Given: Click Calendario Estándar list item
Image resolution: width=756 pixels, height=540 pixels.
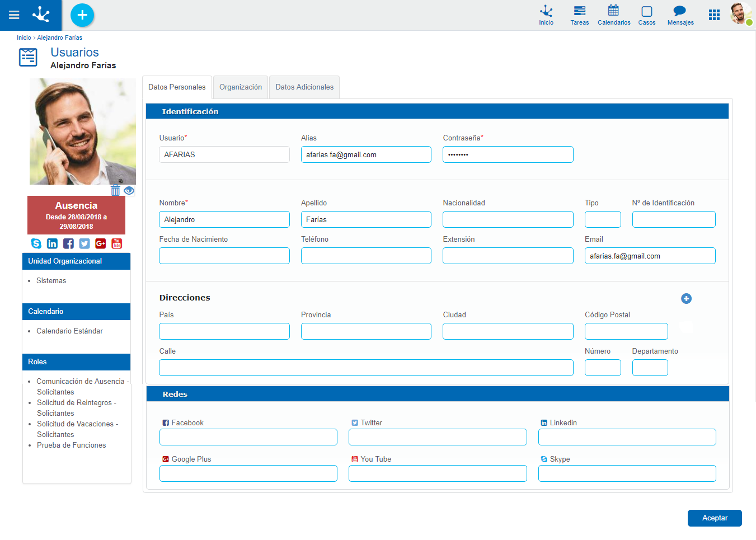Looking at the screenshot, I should pyautogui.click(x=70, y=331).
